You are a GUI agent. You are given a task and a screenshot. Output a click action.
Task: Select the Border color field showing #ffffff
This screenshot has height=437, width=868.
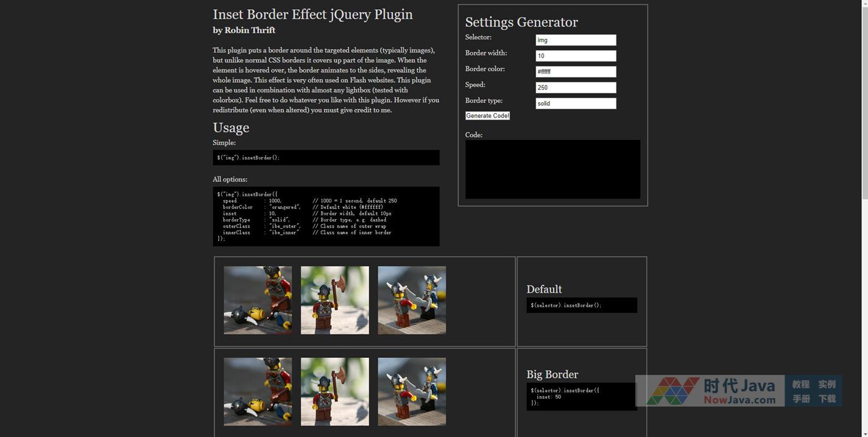coord(576,72)
